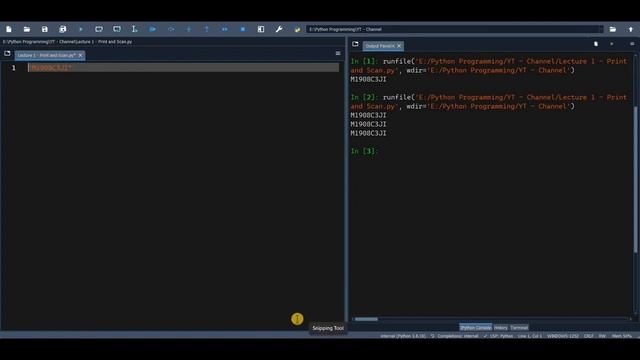Image resolution: width=640 pixels, height=360 pixels.
Task: Interrupt kernel in console pane
Action: [611, 44]
